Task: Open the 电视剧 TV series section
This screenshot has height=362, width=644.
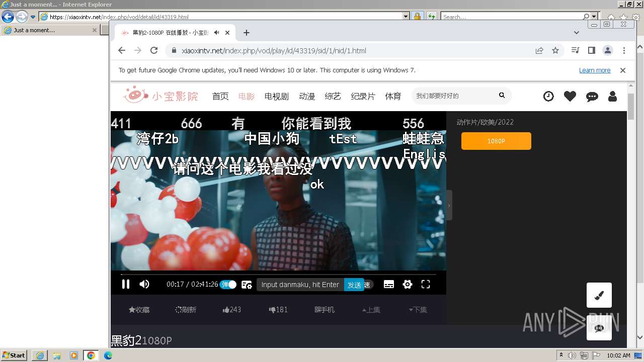Action: (277, 96)
